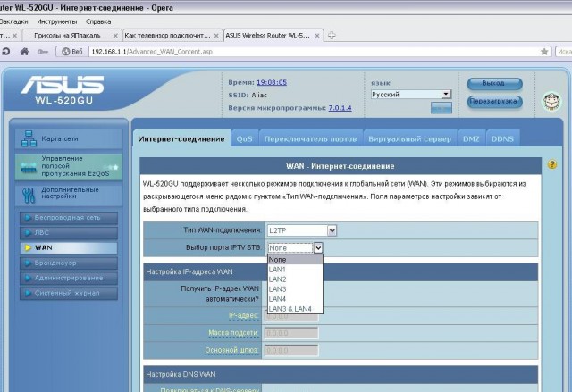Switch to the DDNS tab

[x=502, y=138]
